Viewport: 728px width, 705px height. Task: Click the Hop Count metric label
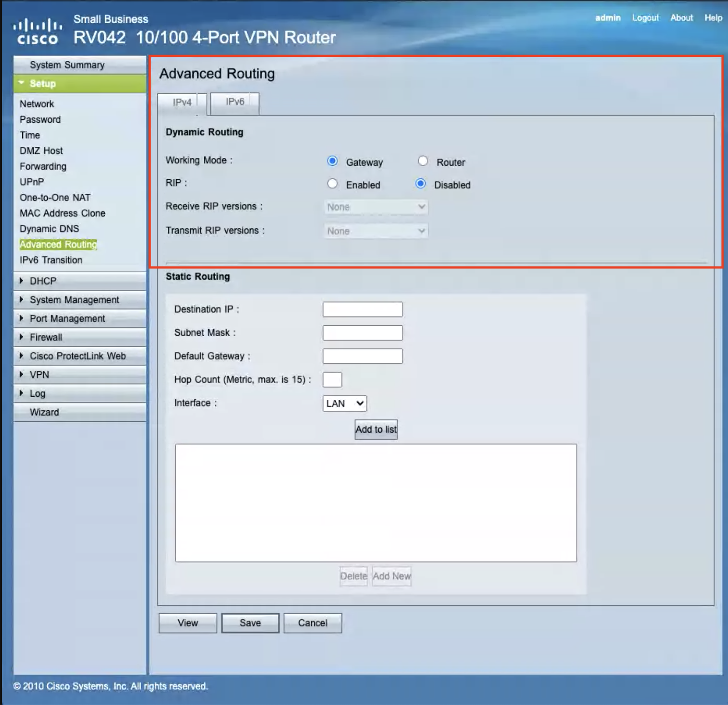243,380
